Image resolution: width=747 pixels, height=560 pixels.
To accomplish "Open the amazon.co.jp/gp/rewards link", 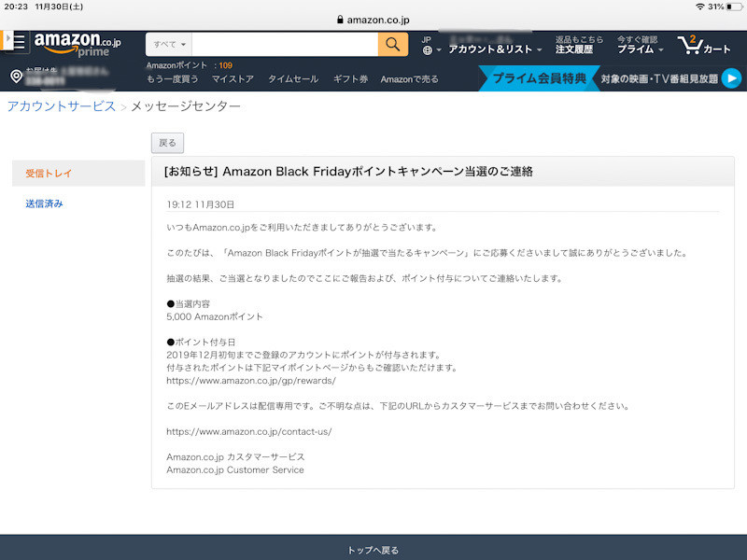I will click(x=251, y=381).
